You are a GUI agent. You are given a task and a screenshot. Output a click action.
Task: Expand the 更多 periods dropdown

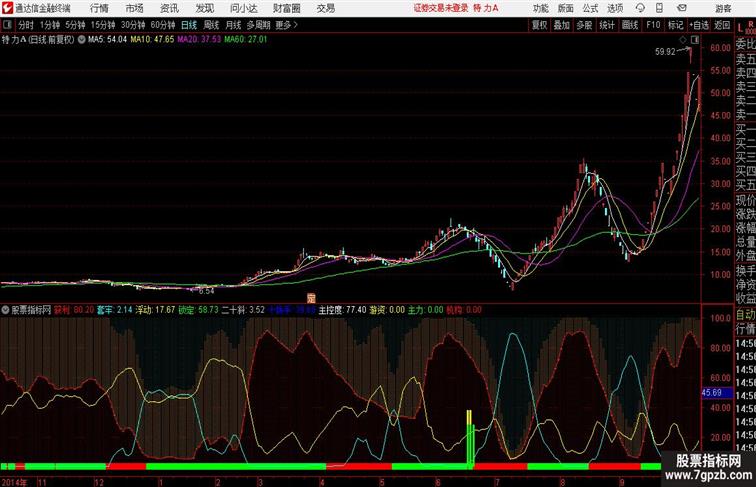(286, 25)
